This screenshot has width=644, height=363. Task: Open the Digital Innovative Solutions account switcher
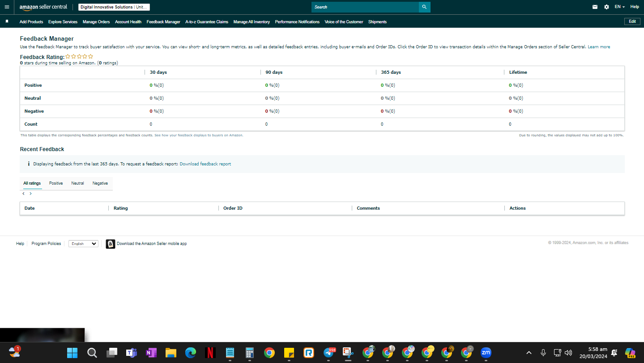coord(114,7)
